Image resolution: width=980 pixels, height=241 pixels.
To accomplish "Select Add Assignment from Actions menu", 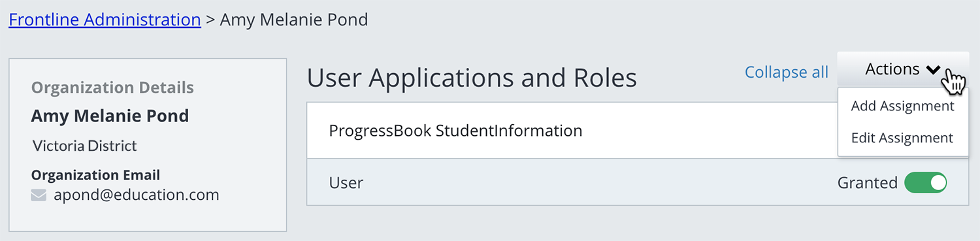I will [x=902, y=106].
